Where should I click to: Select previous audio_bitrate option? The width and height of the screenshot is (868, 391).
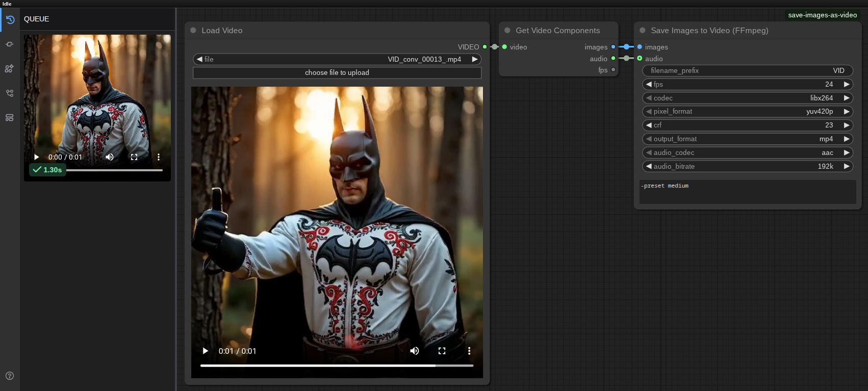tap(649, 166)
